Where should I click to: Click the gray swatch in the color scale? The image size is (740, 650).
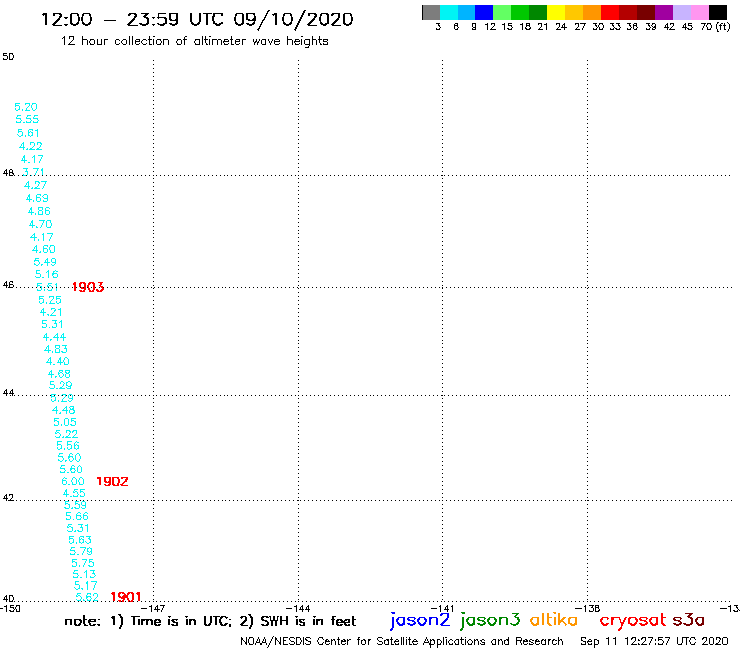click(x=431, y=12)
